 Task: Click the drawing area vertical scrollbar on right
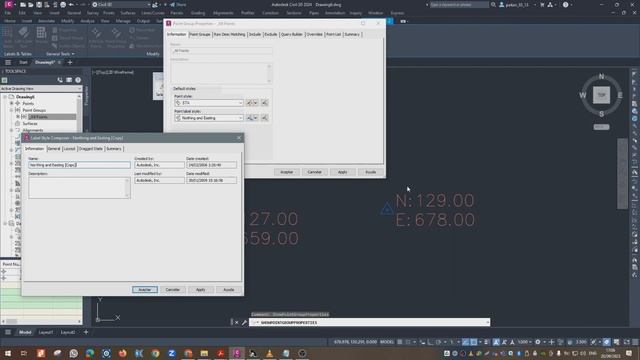pos(622,173)
